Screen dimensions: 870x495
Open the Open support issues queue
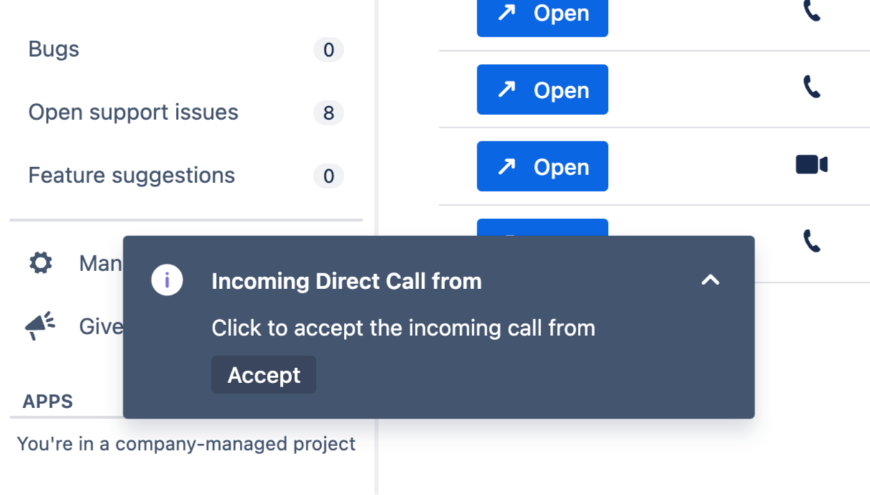tap(133, 112)
